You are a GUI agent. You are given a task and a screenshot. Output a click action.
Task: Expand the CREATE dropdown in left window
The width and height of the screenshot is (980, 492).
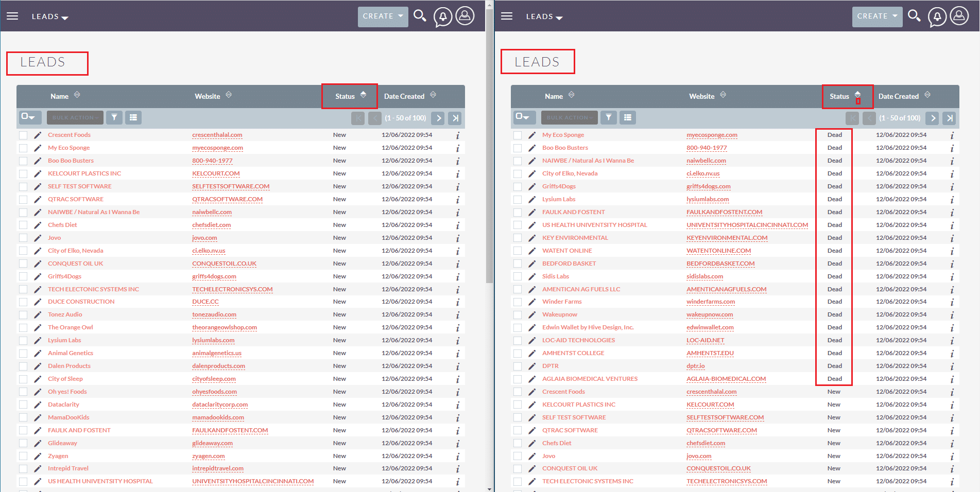click(x=383, y=16)
